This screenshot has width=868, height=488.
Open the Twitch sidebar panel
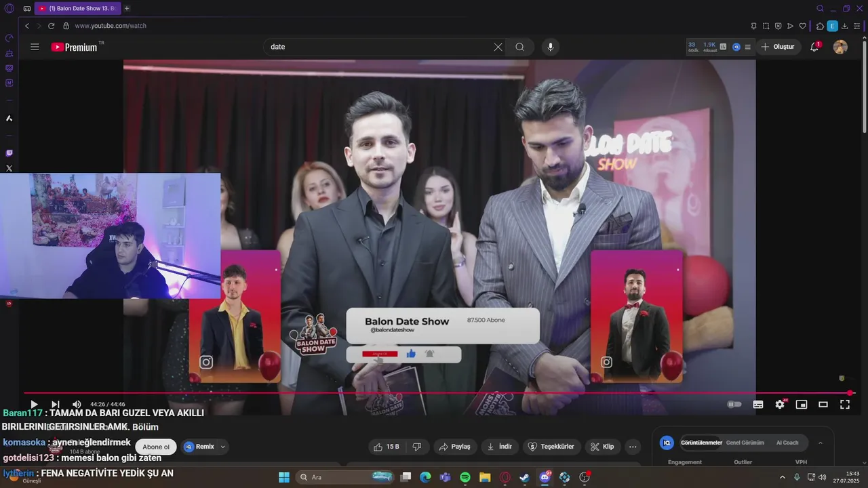point(9,153)
